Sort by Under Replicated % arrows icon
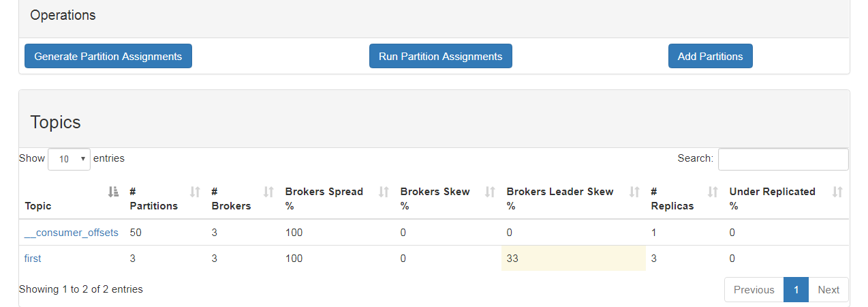The image size is (868, 307). coord(838,192)
